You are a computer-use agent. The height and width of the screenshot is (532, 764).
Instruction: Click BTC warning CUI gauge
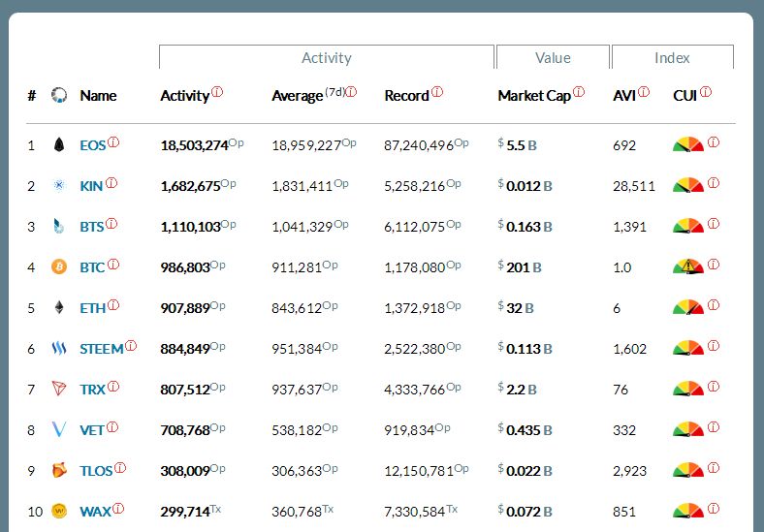tap(688, 266)
